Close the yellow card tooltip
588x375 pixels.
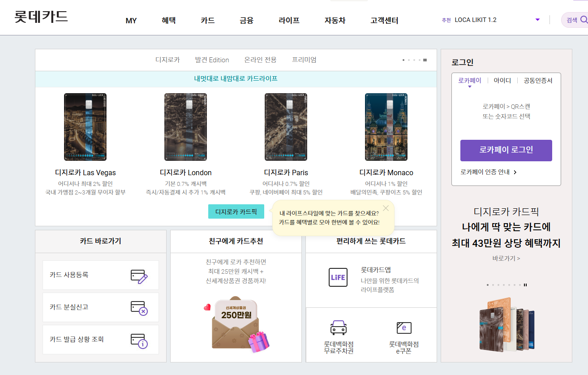[386, 208]
